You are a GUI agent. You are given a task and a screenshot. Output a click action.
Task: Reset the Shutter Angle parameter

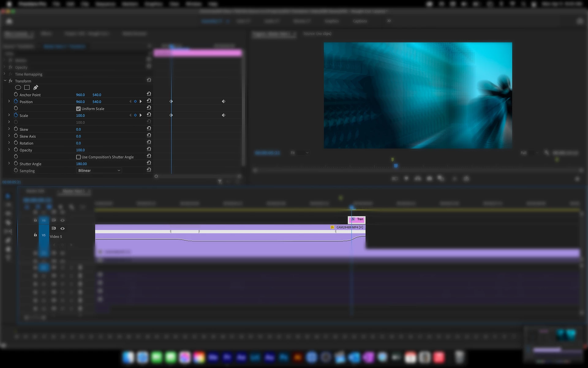pyautogui.click(x=149, y=163)
